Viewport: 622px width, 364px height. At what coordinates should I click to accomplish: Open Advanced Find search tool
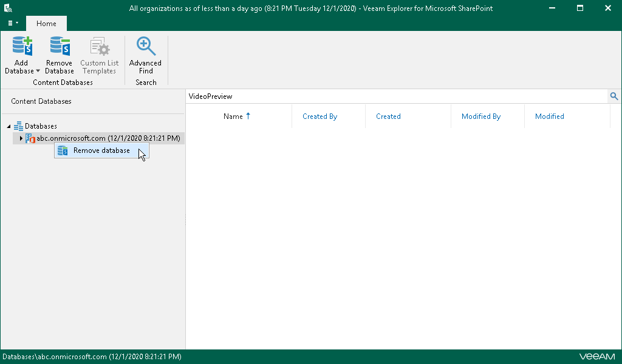pos(146,56)
